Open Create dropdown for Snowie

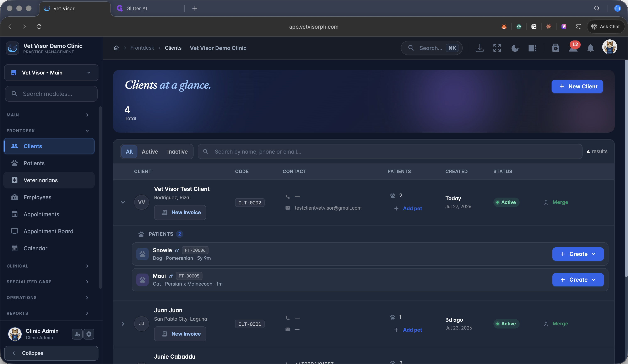coord(578,254)
